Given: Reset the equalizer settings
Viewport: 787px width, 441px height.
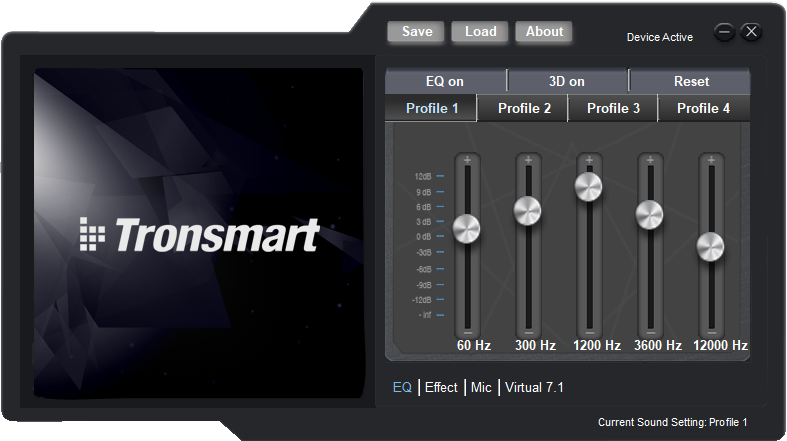Looking at the screenshot, I should click(x=691, y=82).
